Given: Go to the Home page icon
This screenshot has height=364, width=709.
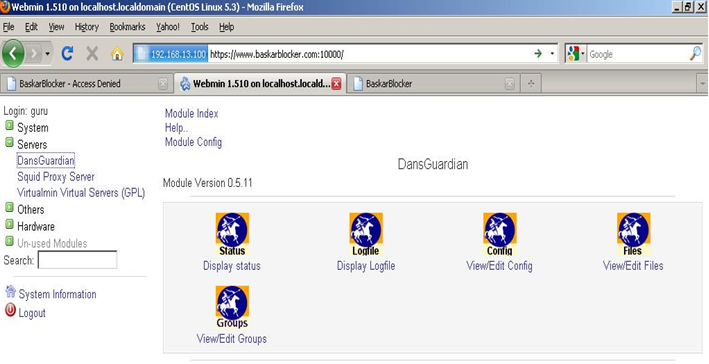Looking at the screenshot, I should tap(117, 54).
